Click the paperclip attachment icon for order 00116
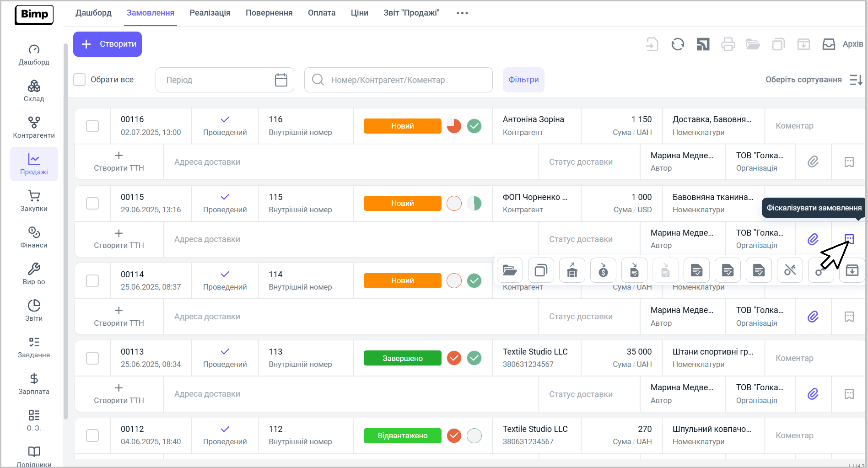The image size is (868, 468). pyautogui.click(x=813, y=162)
